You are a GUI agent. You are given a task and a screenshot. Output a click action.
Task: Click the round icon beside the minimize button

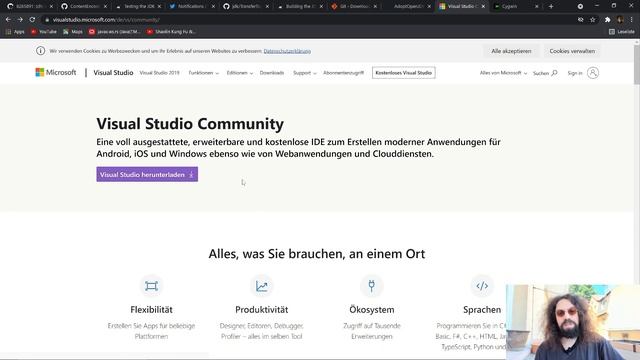coord(580,7)
